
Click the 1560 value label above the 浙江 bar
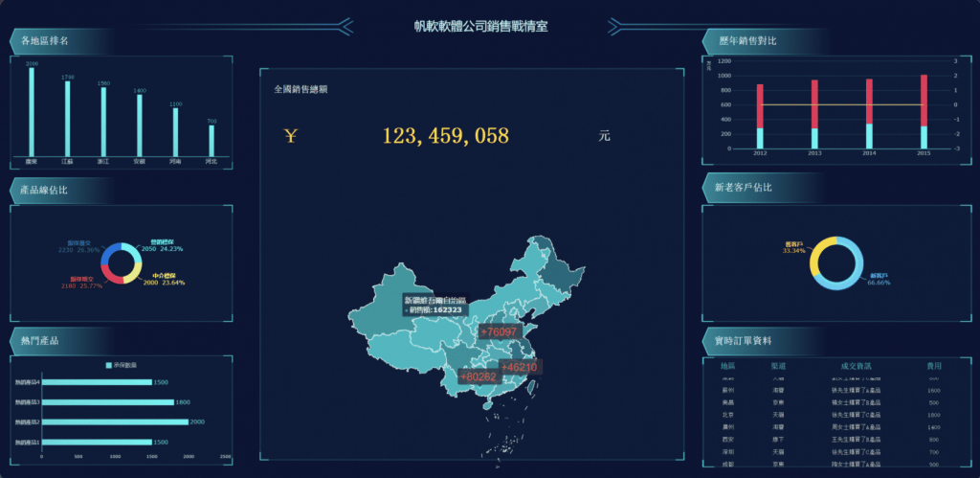coord(103,83)
